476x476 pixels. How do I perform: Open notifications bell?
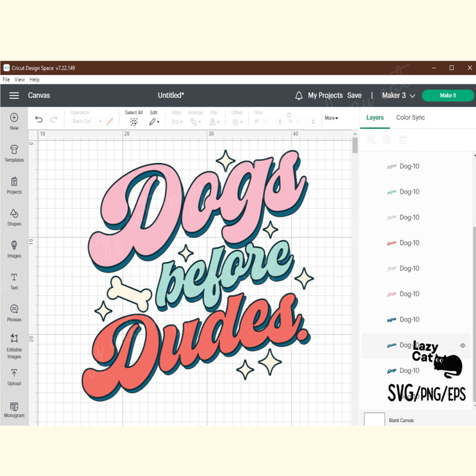[299, 95]
